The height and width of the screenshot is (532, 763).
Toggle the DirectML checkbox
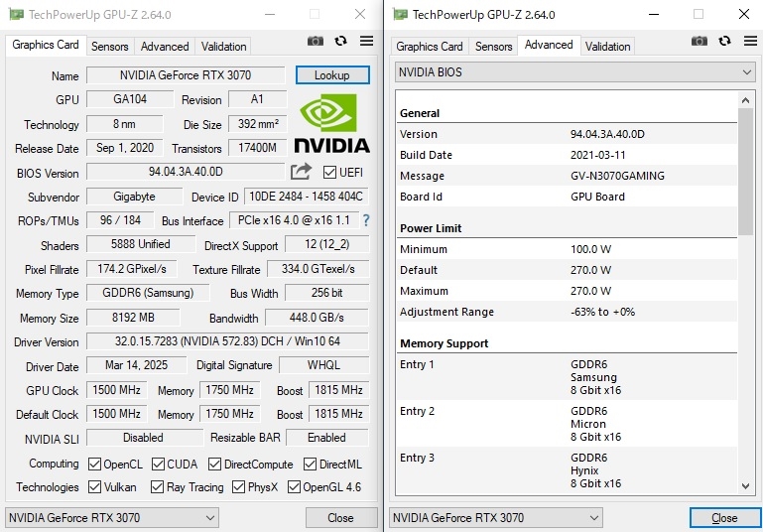point(310,464)
